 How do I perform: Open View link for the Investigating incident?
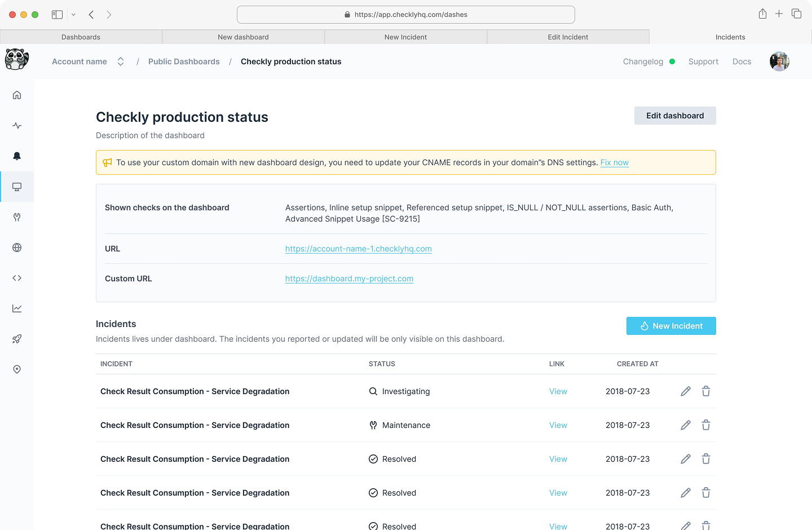pos(558,391)
